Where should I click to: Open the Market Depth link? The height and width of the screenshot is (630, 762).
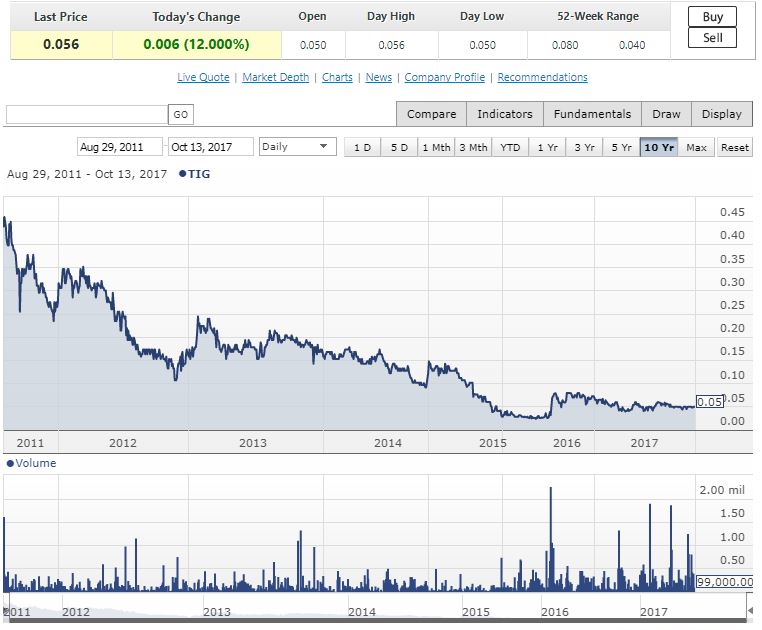(276, 77)
